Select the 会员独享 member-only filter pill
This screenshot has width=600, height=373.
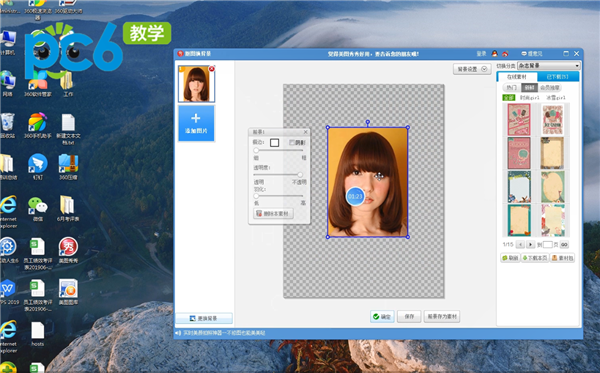point(550,88)
